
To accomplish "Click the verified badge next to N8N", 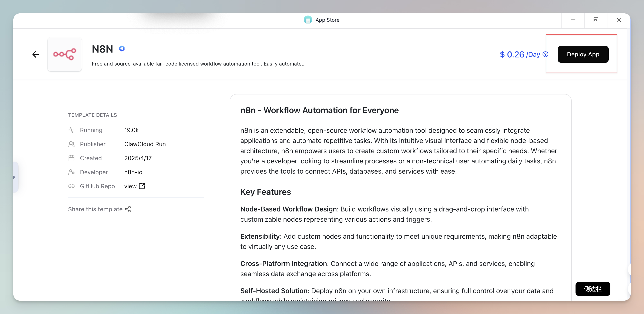I will coord(122,49).
